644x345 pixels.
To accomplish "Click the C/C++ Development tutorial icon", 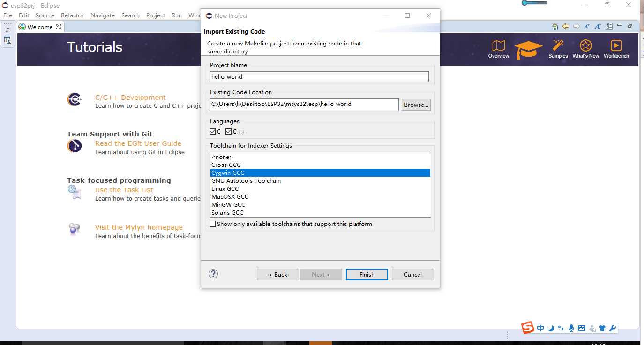I will pos(75,99).
